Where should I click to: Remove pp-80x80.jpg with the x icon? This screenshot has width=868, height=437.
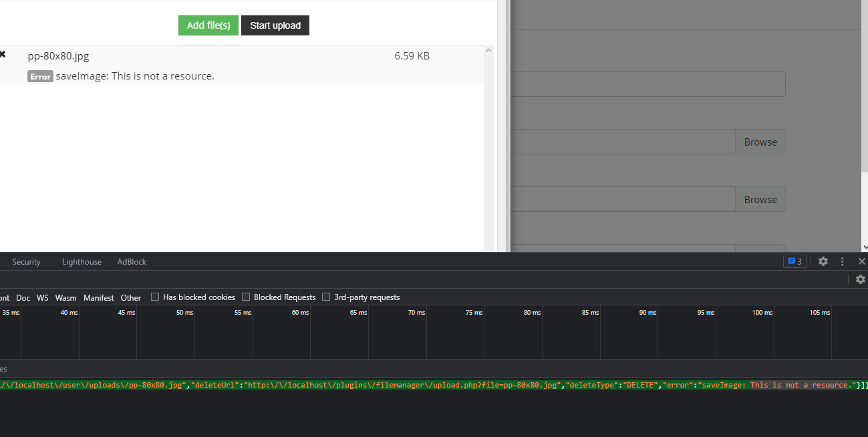click(x=2, y=53)
